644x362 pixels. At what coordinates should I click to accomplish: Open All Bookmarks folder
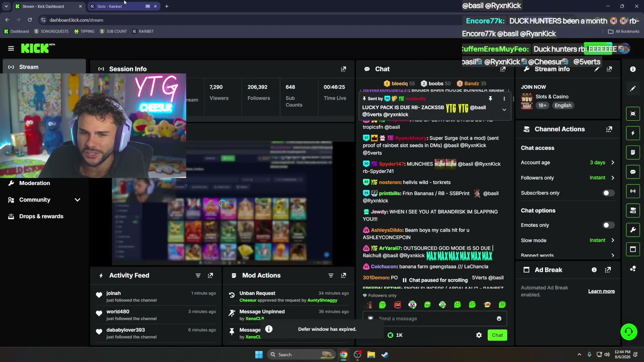point(624,32)
